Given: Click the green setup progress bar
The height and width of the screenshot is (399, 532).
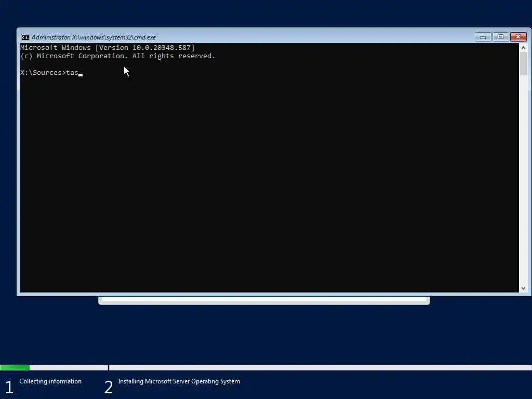Looking at the screenshot, I should pos(15,367).
